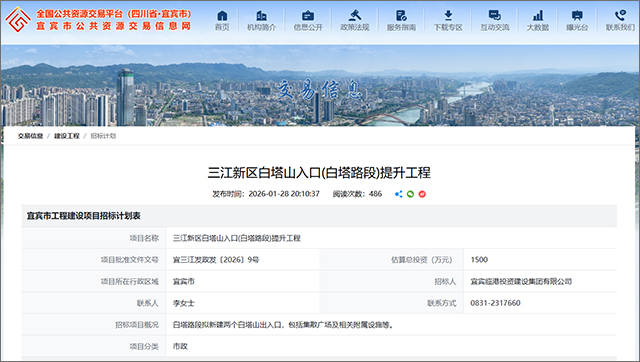The image size is (640, 362).
Task: Click the 交易信息 banner image
Action: point(320,85)
